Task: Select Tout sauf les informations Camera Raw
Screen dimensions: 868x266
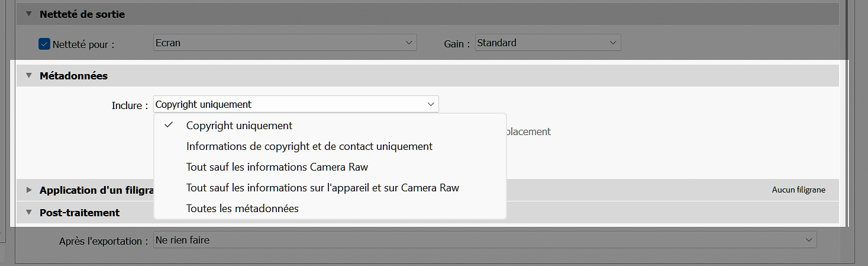Action: pos(277,167)
